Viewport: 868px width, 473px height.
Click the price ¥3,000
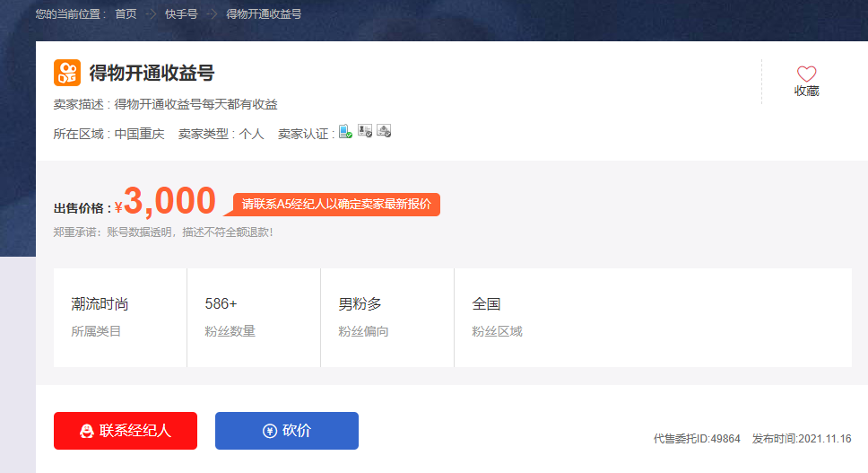[166, 201]
